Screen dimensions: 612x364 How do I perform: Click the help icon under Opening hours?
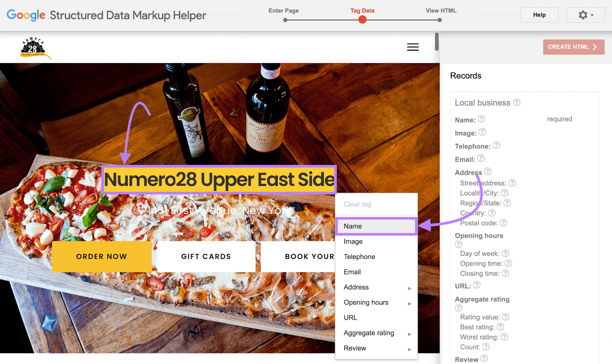click(459, 244)
